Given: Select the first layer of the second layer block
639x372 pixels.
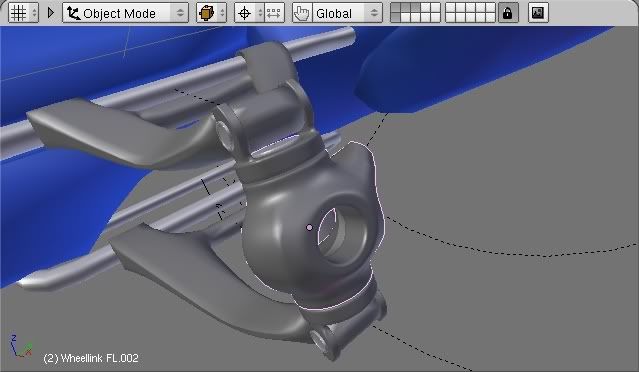Looking at the screenshot, I should tap(450, 8).
